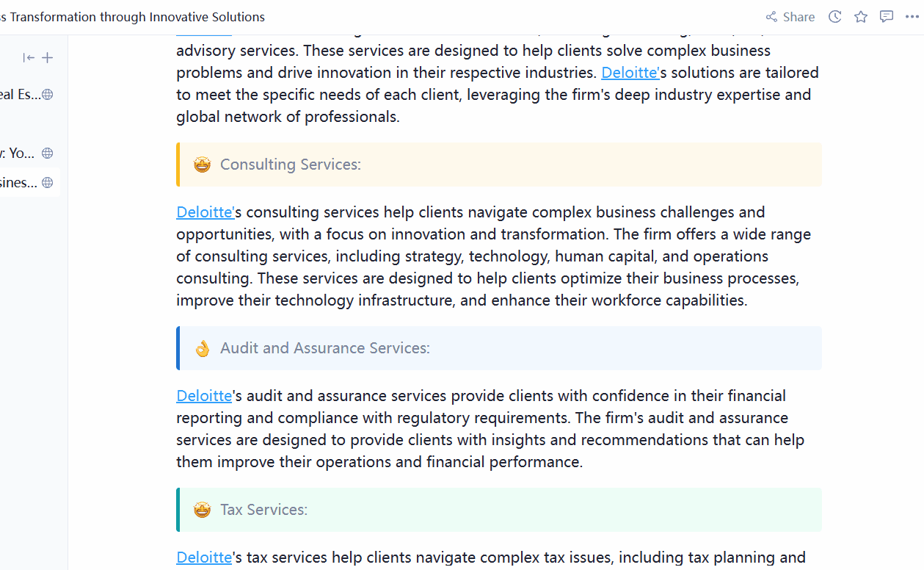Click the OK-hand emoji on Audit and Assurance callout
The width and height of the screenshot is (924, 570).
click(202, 348)
